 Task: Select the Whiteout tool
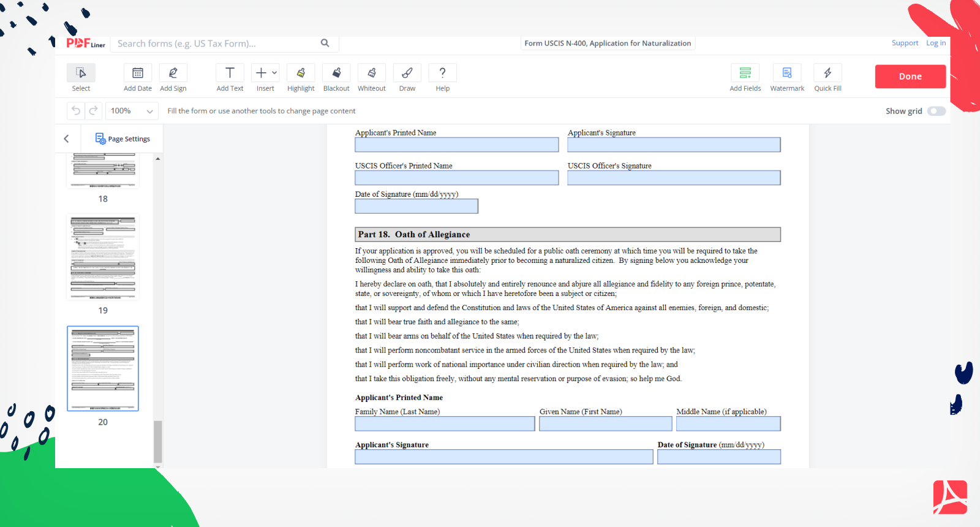[x=372, y=74]
